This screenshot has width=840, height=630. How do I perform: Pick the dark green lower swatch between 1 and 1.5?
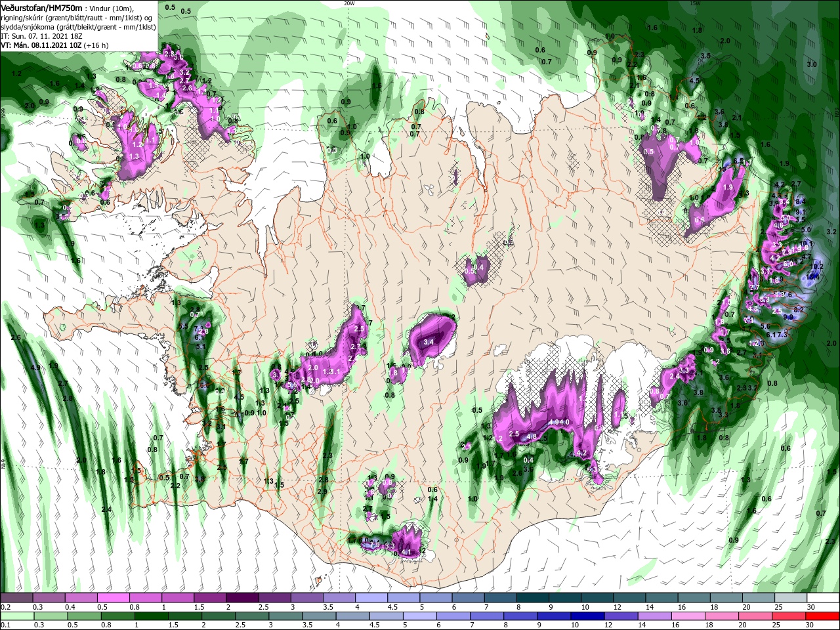click(x=152, y=616)
